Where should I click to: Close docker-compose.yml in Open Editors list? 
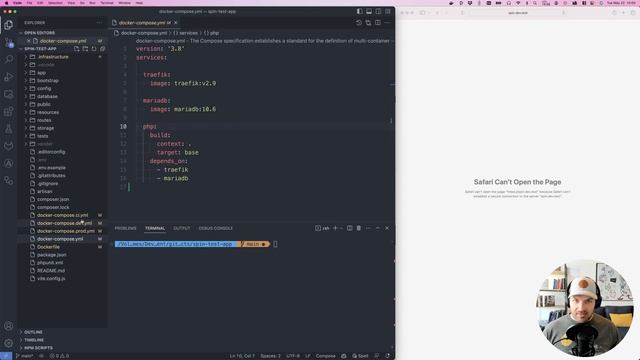pos(29,41)
